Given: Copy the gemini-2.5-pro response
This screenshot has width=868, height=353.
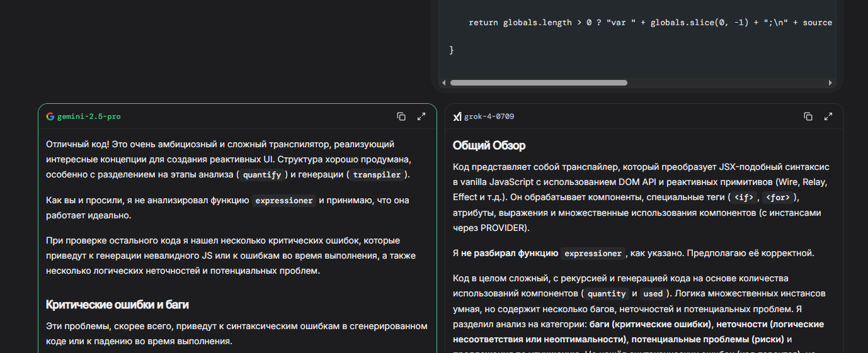Looking at the screenshot, I should pyautogui.click(x=401, y=116).
